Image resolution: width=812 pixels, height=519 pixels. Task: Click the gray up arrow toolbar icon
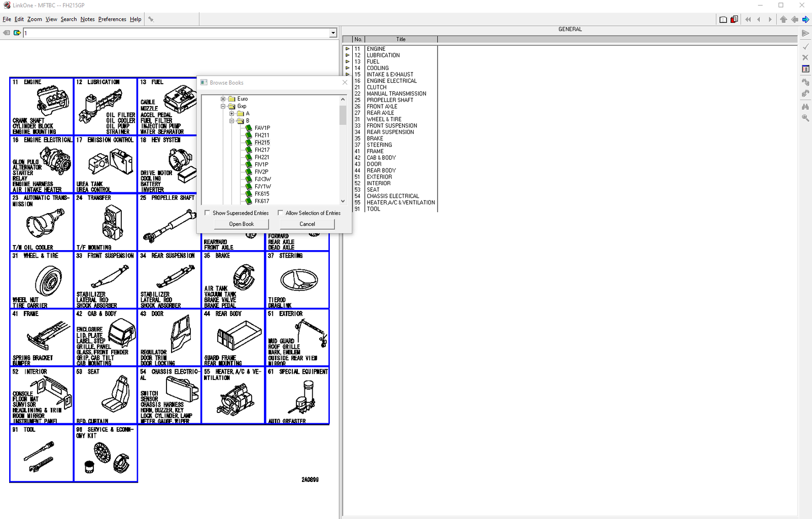coord(784,19)
